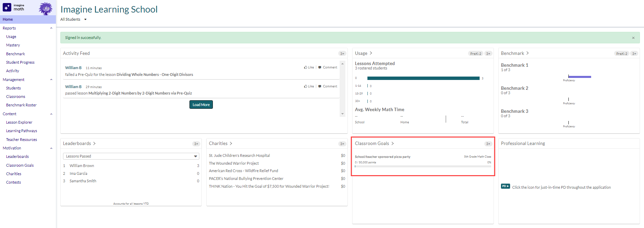This screenshot has height=228, width=644.
Task: Open the Lessons Passed dropdown in Leaderboards
Action: 131,156
